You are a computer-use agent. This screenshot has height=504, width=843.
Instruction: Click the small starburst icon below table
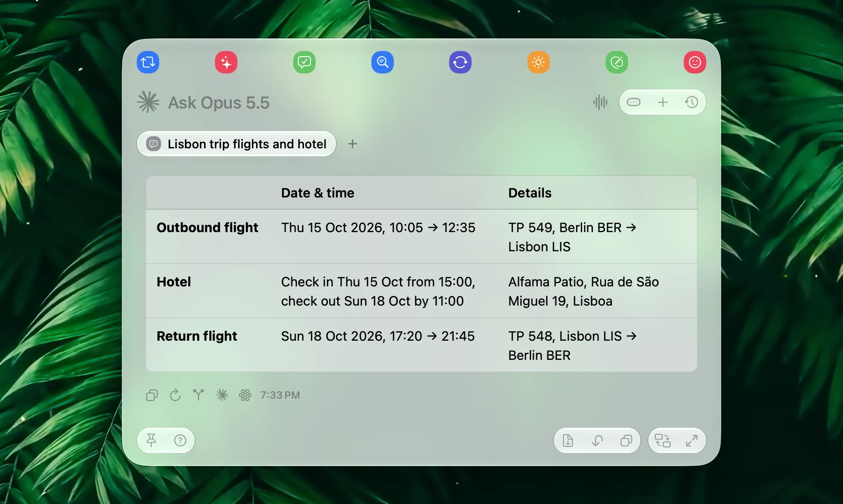click(222, 395)
